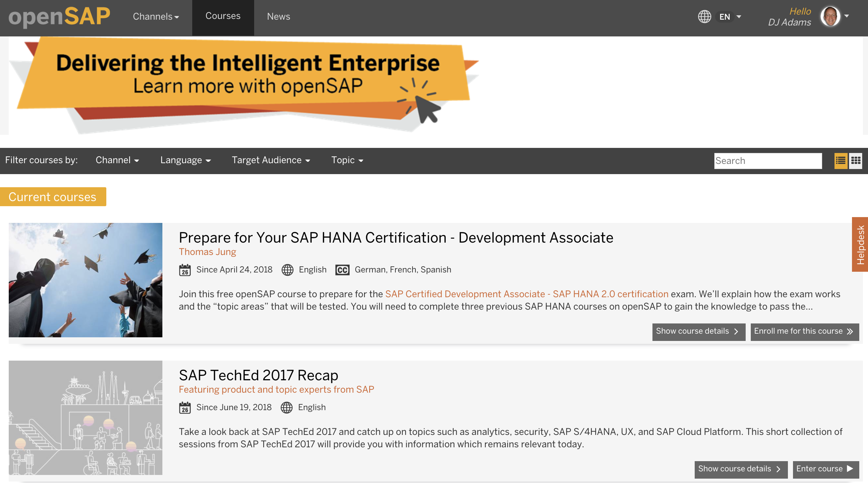The width and height of the screenshot is (868, 483).
Task: Click calendar icon beside Since April 24, 2018
Action: click(x=185, y=270)
